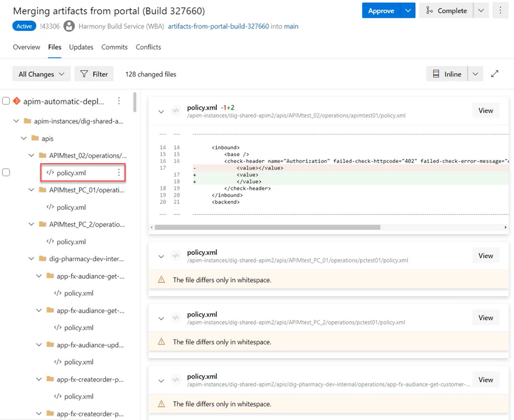Select policy.xml under the APIMtest_PC_2 folder
This screenshot has width=514, height=420.
71,242
